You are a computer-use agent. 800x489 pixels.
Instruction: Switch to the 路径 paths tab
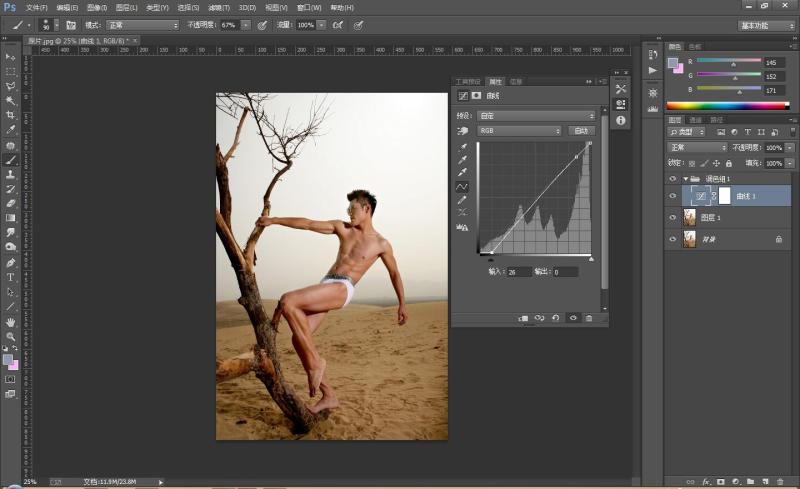coord(716,120)
